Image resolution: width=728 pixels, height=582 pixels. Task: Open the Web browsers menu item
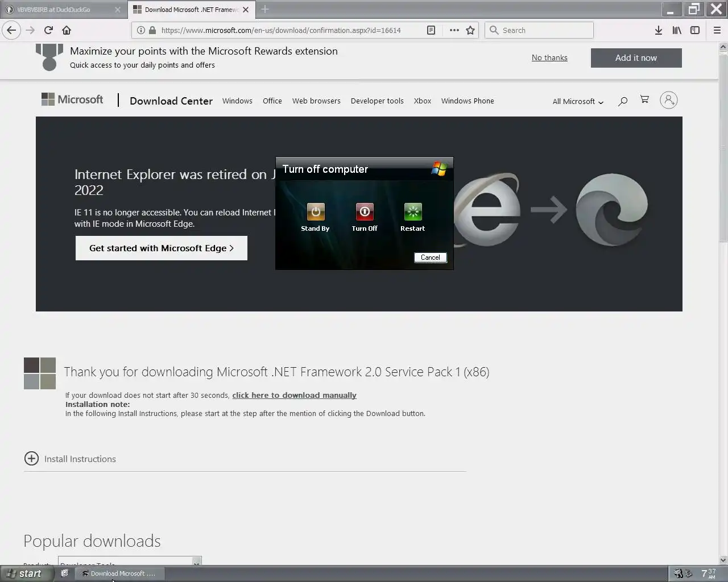(x=316, y=101)
